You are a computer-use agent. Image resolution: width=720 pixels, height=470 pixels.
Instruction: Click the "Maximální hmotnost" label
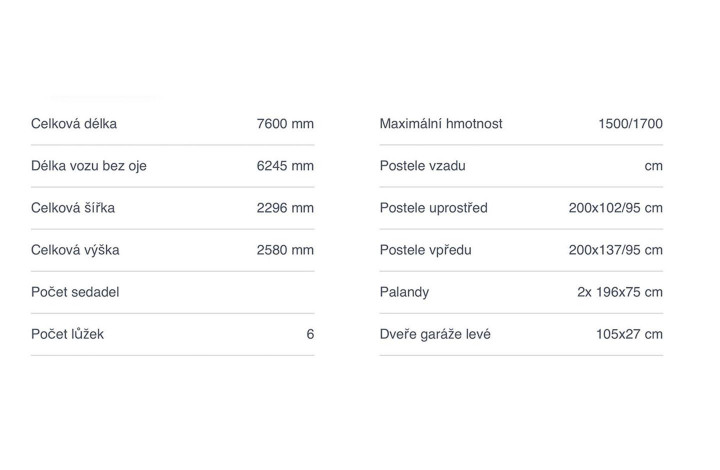[x=441, y=124]
